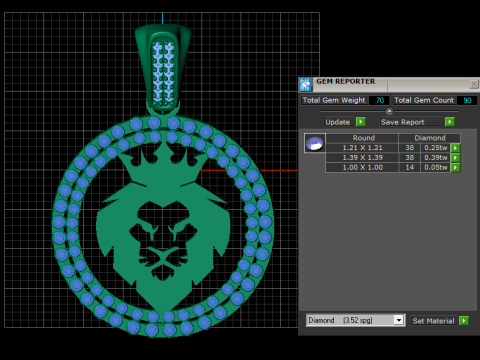480x360 pixels.
Task: Click green arrow for 1.00 X 1.00 row
Action: 455,167
